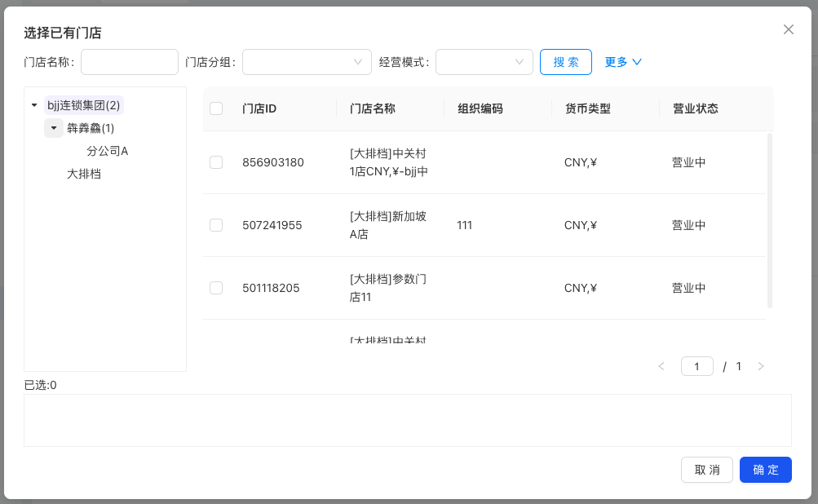The image size is (818, 504).
Task: Click organization code 111 cell
Action: click(464, 225)
